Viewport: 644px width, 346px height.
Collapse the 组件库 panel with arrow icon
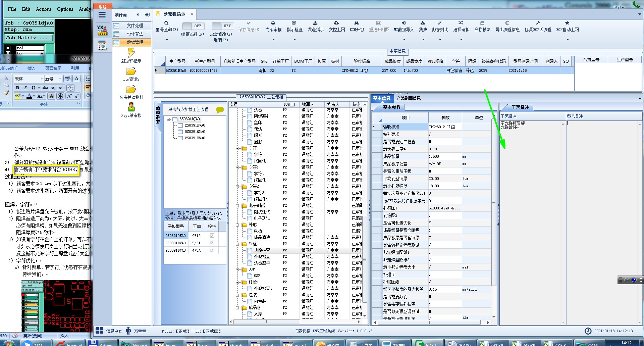[x=138, y=15]
